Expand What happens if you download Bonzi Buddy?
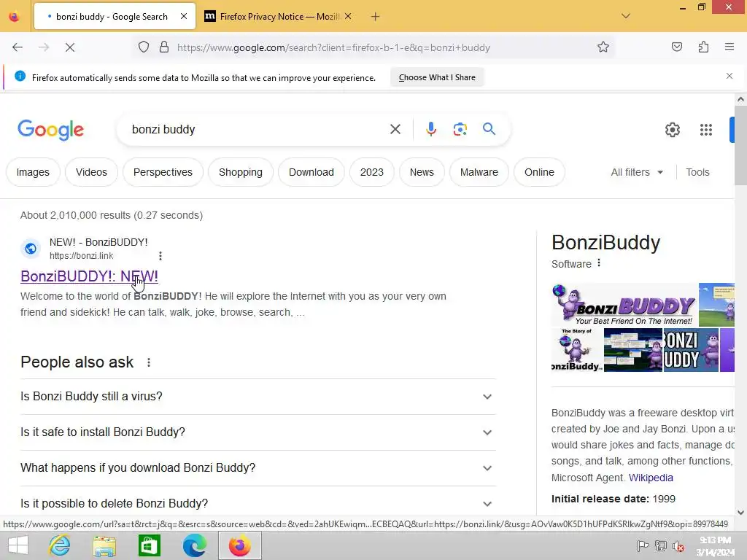The image size is (747, 560). tap(258, 468)
